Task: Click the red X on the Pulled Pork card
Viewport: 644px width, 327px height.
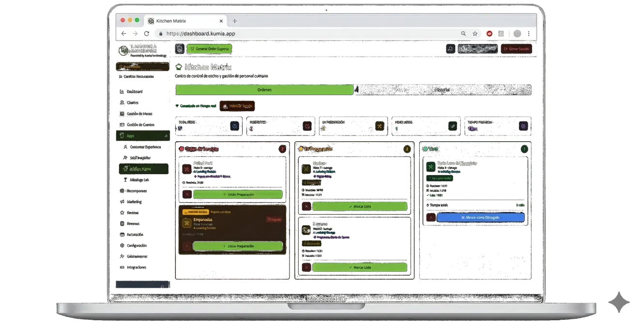Action: 186,194
